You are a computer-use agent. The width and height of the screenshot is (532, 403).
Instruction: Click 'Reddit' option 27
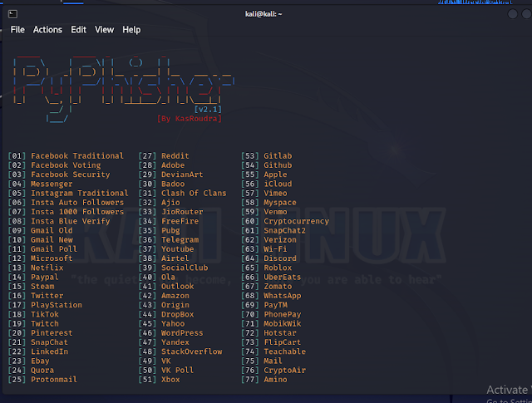pos(175,155)
